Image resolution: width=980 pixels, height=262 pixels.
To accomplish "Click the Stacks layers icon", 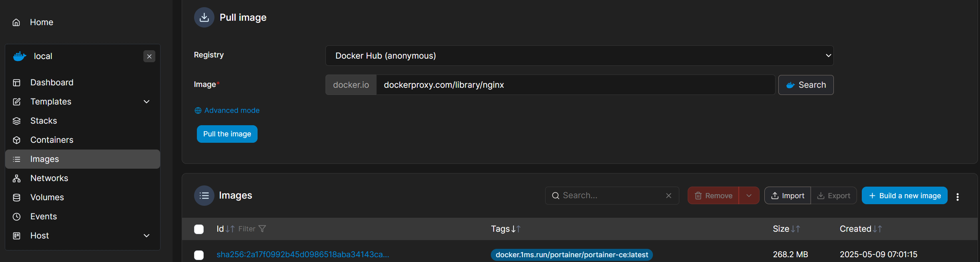I will point(16,121).
